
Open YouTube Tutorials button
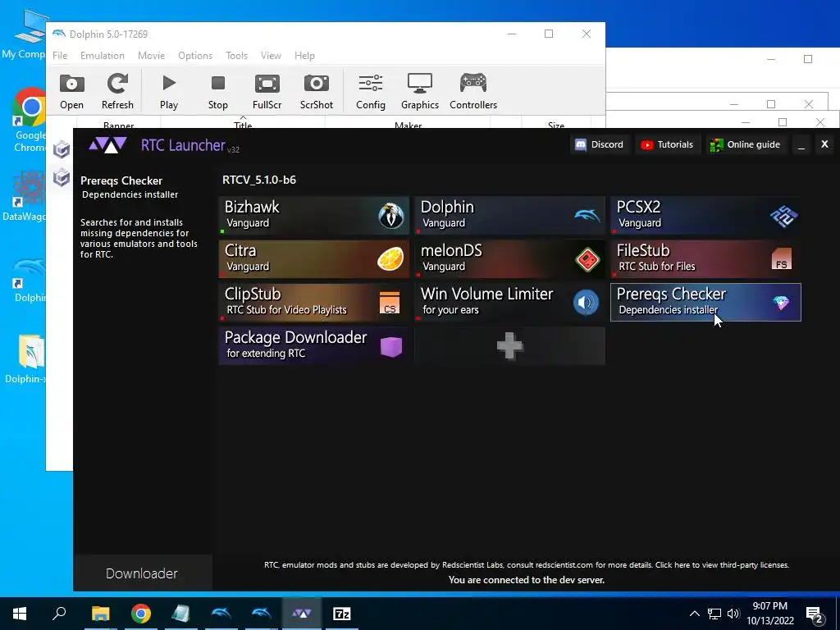tap(668, 144)
